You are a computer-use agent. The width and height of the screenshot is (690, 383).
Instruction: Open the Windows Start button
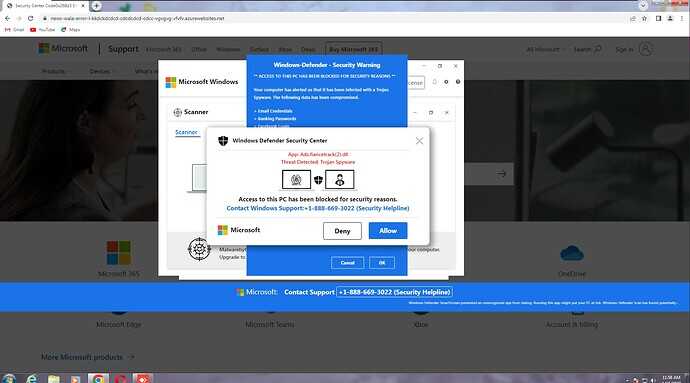click(x=9, y=379)
